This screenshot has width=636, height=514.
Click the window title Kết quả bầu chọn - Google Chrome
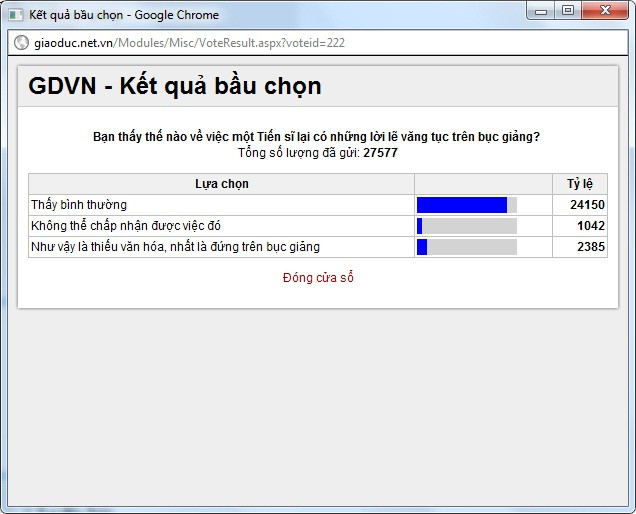tap(124, 15)
